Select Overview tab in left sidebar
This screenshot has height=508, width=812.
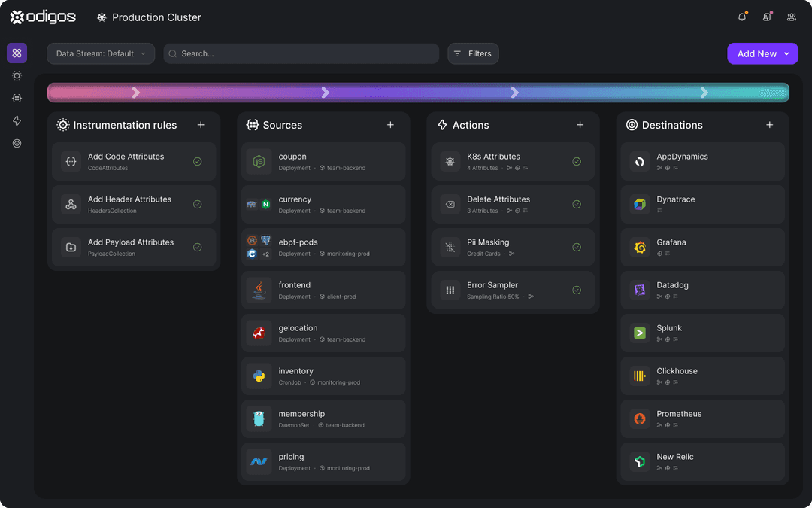pyautogui.click(x=17, y=53)
